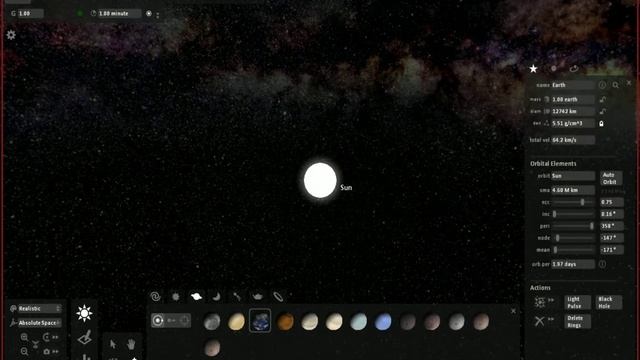Pick the blue Neptune thumbnail

pos(383,322)
